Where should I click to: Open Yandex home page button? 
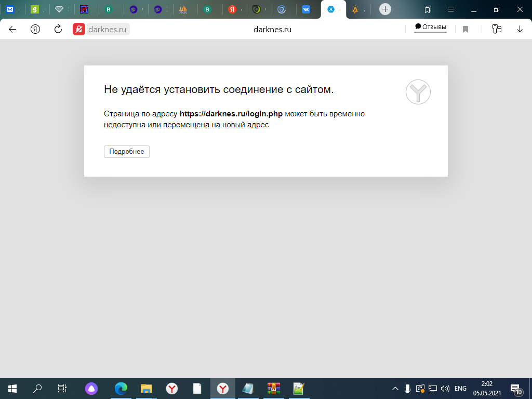(35, 30)
